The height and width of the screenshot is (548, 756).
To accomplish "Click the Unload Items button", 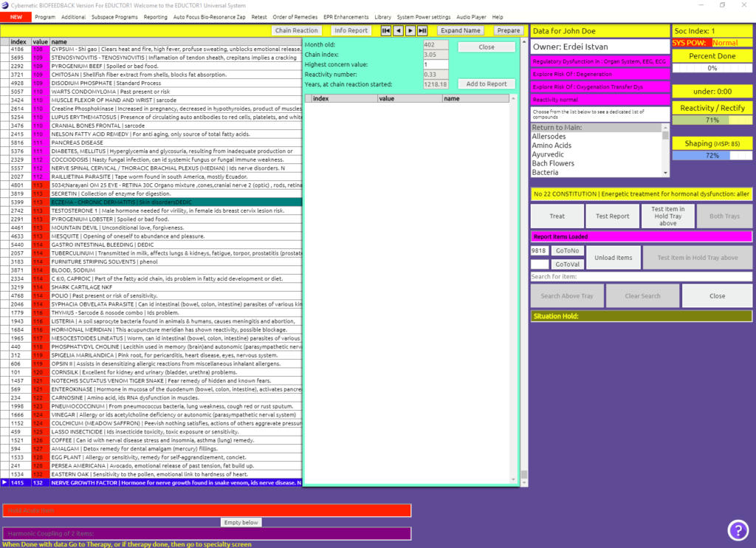I will point(614,258).
